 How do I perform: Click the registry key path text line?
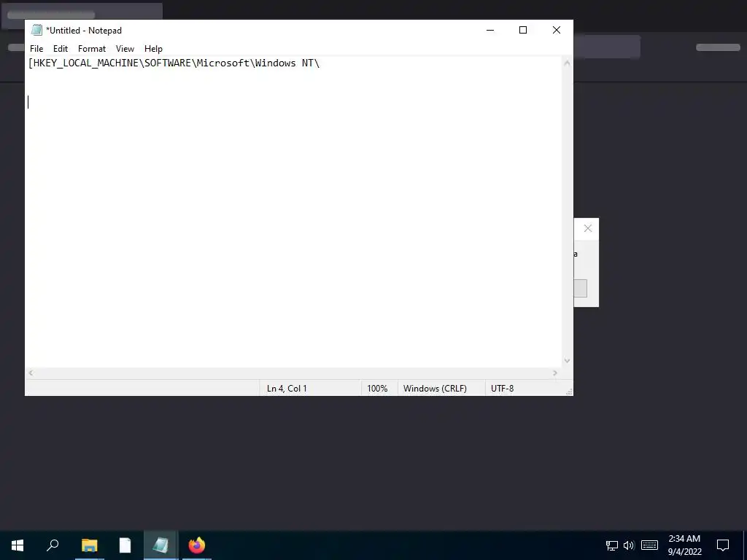point(174,63)
